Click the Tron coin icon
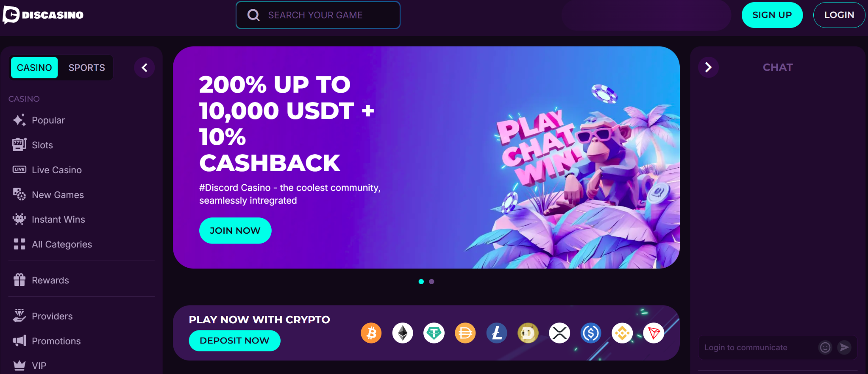The image size is (868, 374). [x=654, y=333]
